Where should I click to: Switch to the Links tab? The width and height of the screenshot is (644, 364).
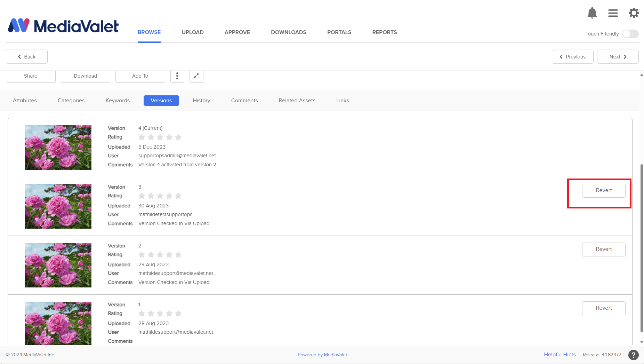tap(343, 101)
